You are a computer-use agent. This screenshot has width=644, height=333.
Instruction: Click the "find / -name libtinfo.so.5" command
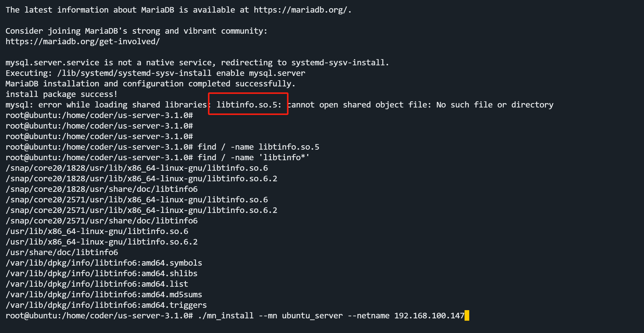coord(258,147)
